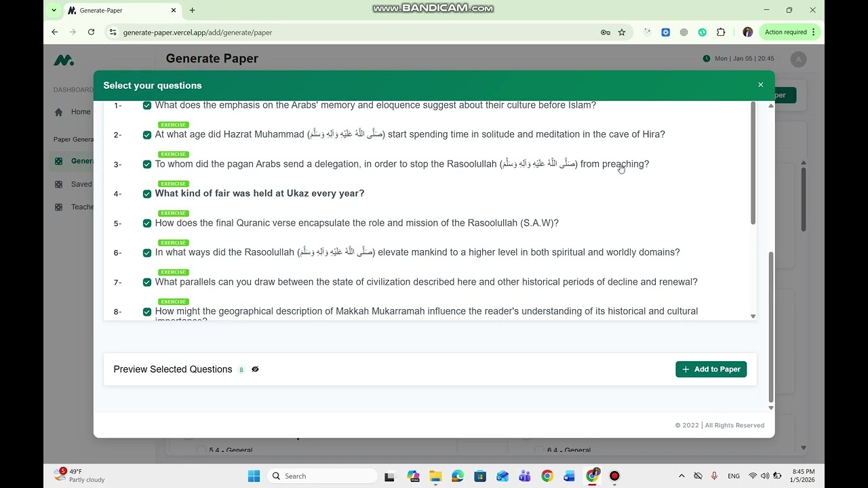
Task: Click the question list scroll-down arrow
Action: (x=753, y=317)
